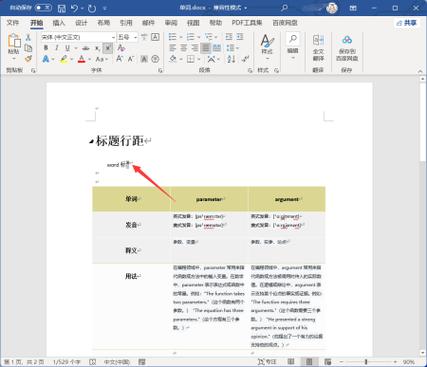Collapse the ribbon with the chevron
Viewport: 427px width, 367px height.
click(420, 71)
